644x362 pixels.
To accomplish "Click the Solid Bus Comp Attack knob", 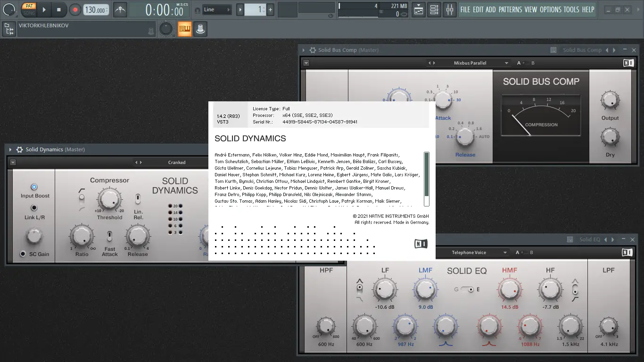I will pyautogui.click(x=443, y=100).
